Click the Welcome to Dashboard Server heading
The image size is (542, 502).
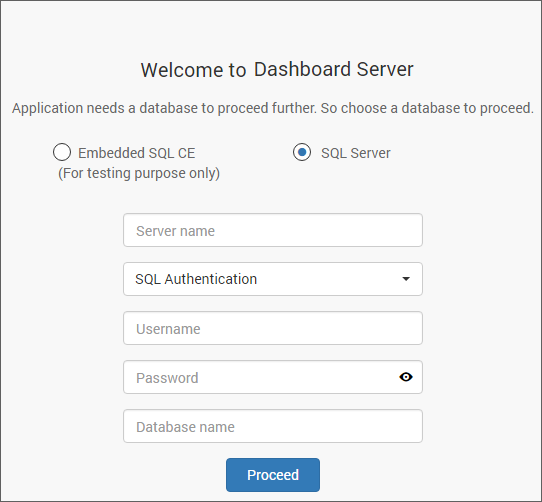tap(277, 69)
